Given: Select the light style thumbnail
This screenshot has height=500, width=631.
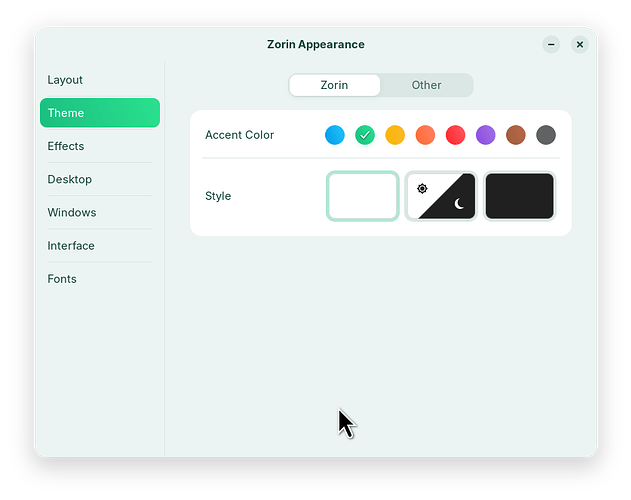Looking at the screenshot, I should (x=363, y=196).
